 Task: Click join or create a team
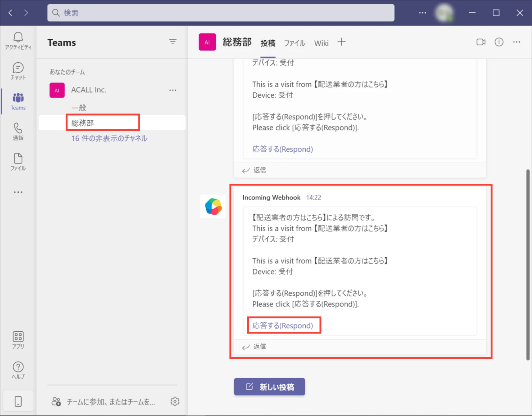coord(103,402)
